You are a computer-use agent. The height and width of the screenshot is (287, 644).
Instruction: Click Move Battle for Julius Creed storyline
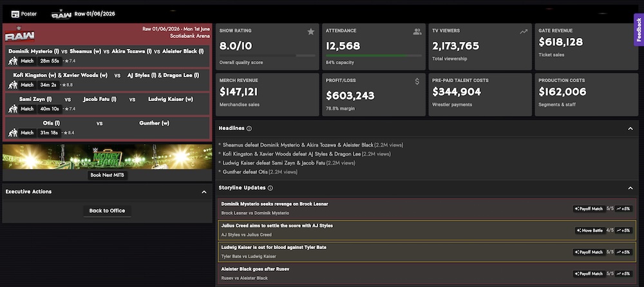[589, 230]
